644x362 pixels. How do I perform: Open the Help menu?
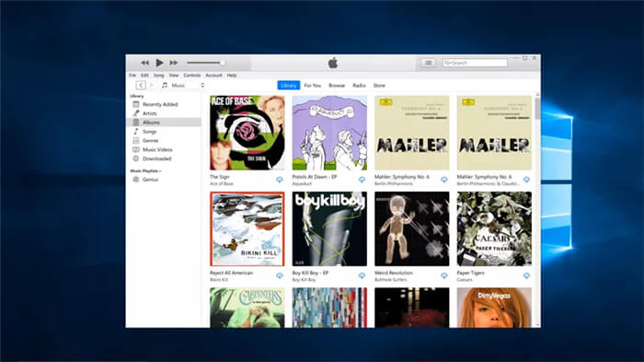(232, 76)
